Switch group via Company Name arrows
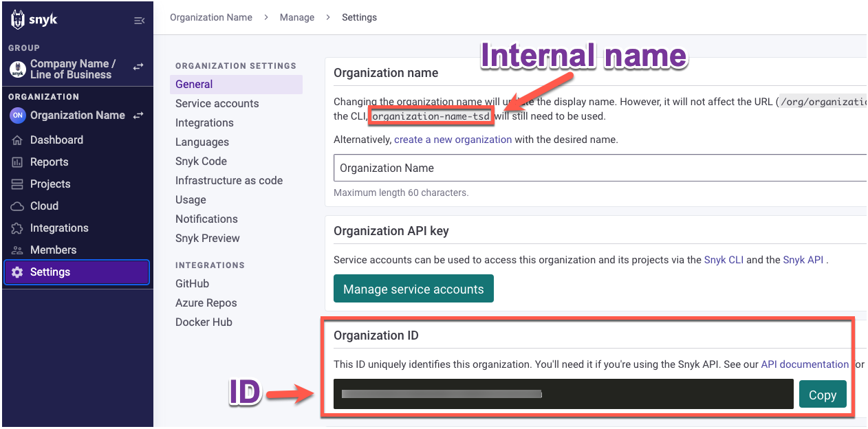The height and width of the screenshot is (429, 868). tap(138, 67)
